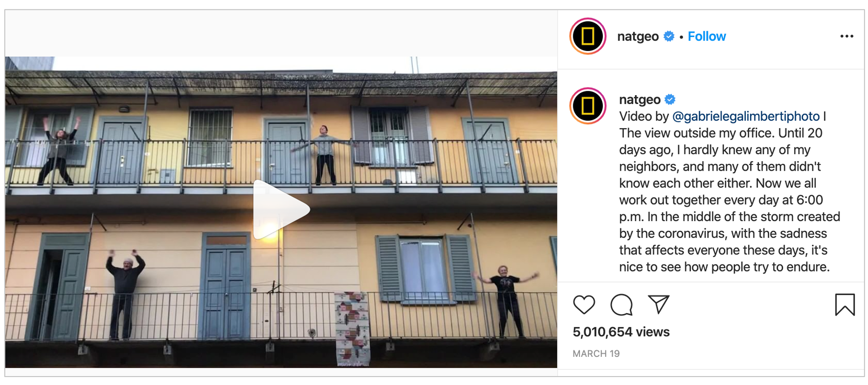Screen dimensions: 868x385
Task: Click the natgeo username above the caption
Action: click(x=639, y=99)
